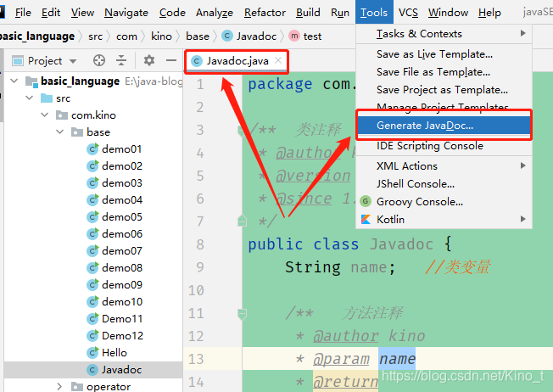This screenshot has height=392, width=553.
Task: Open the View menu
Action: pyautogui.click(x=82, y=13)
